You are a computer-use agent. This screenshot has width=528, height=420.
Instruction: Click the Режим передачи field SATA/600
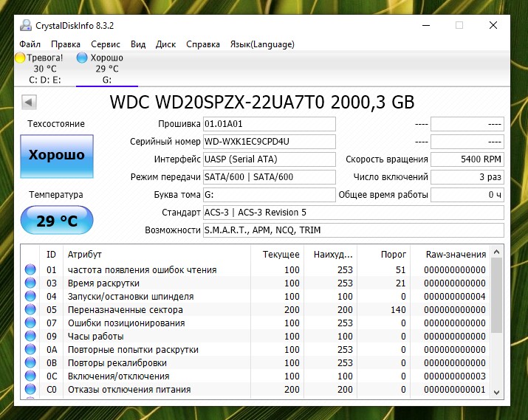[x=270, y=177]
